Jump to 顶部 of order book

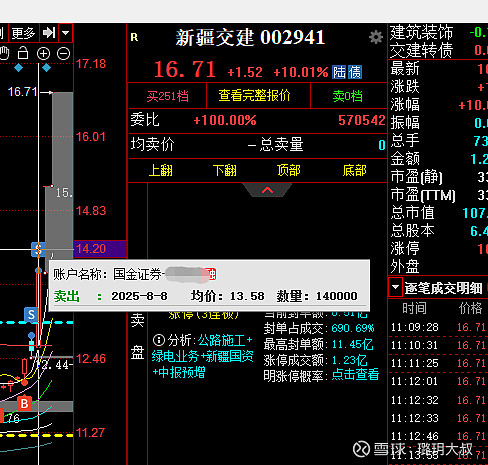pos(288,170)
